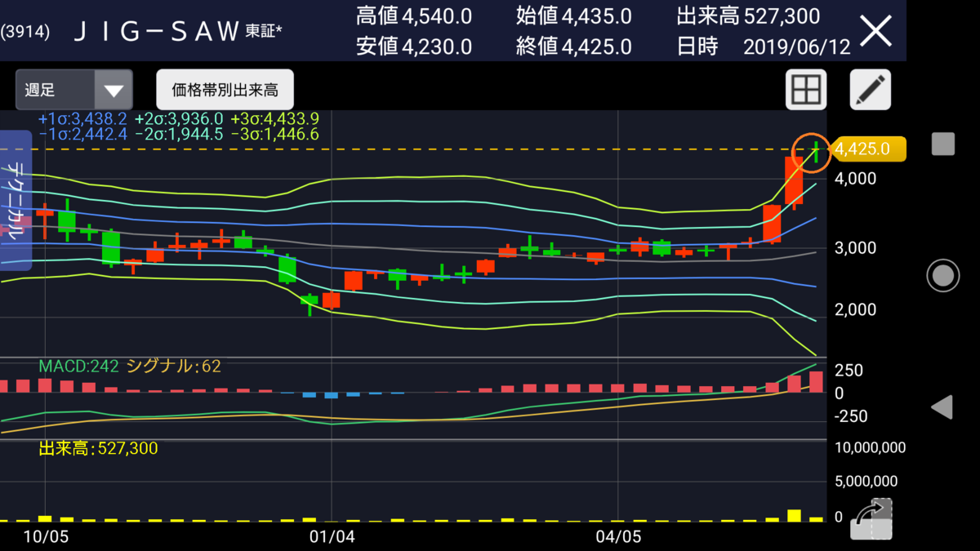Tap the 10/05 date axis label

(45, 536)
